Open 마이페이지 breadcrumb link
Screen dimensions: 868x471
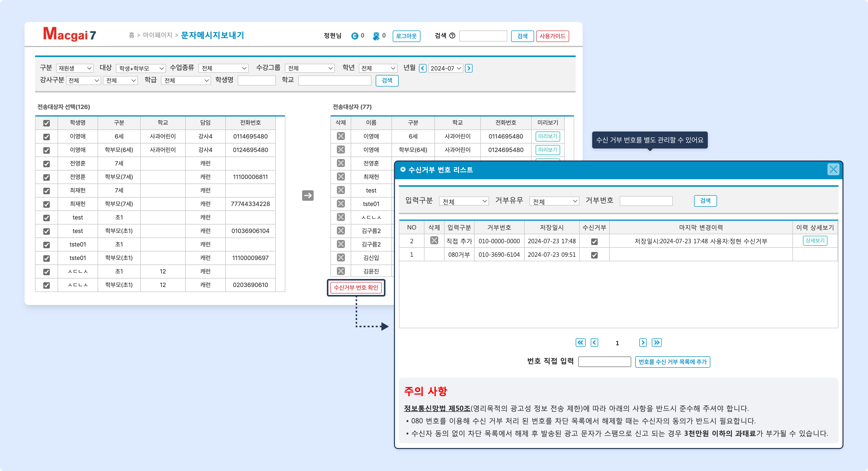point(157,35)
